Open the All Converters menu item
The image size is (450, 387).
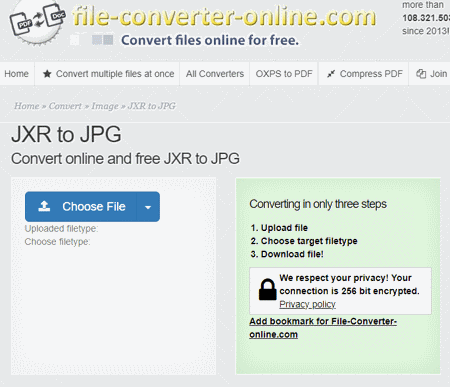[215, 74]
